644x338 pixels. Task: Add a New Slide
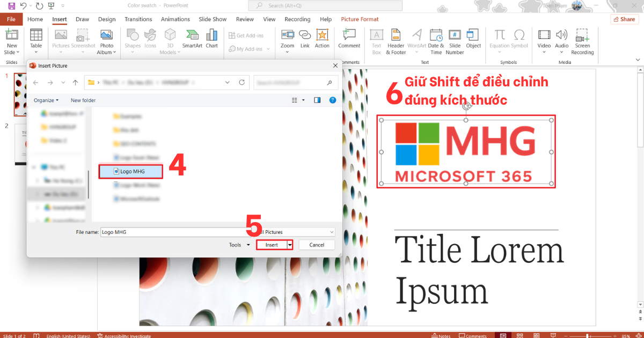(12, 42)
